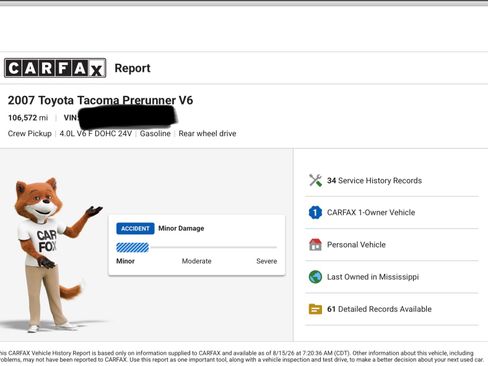Open 61 Detailed Records Available
Viewport: 488px width, 366px height.
pyautogui.click(x=392, y=309)
